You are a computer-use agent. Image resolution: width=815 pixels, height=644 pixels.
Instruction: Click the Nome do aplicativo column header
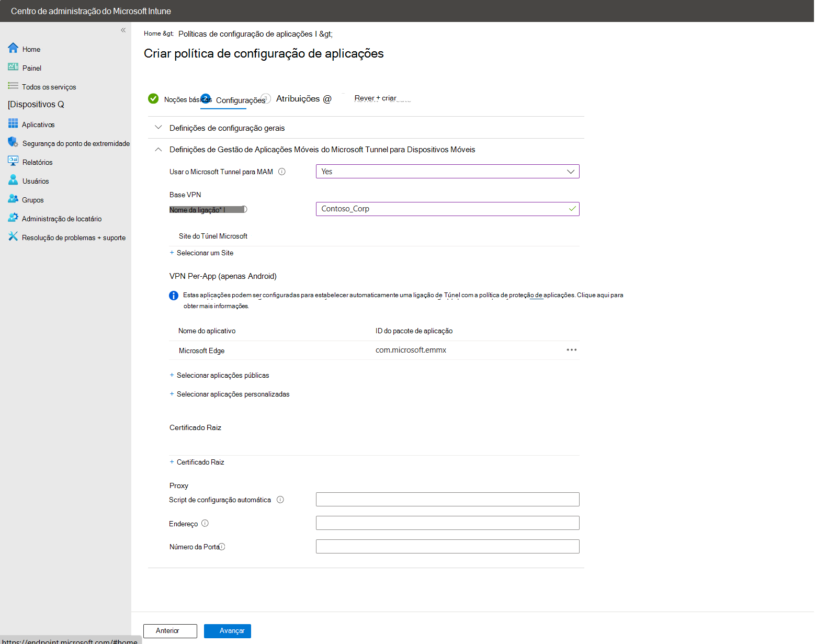[x=207, y=331]
